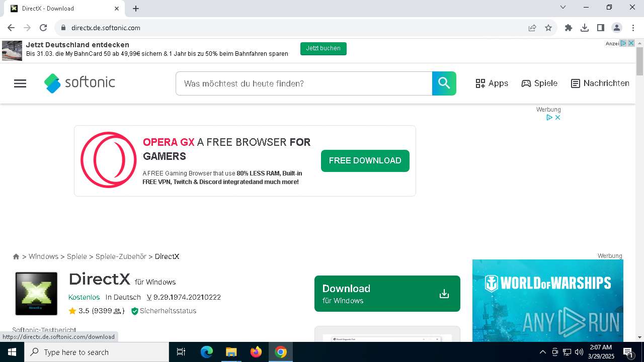The width and height of the screenshot is (644, 362).
Task: Click the Kostenlos label
Action: point(84,297)
